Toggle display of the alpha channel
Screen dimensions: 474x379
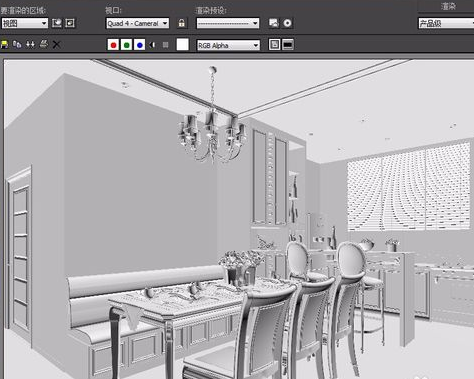[152, 45]
